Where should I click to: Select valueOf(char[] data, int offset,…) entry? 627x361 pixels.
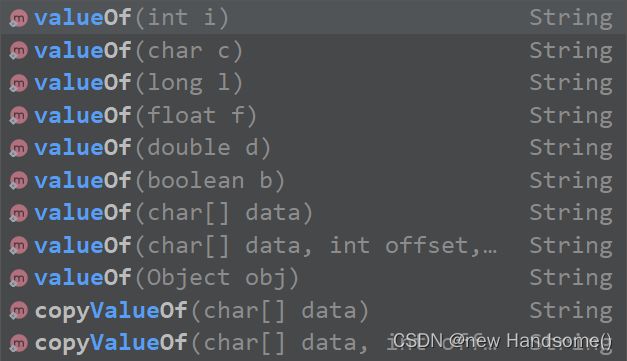click(x=314, y=245)
